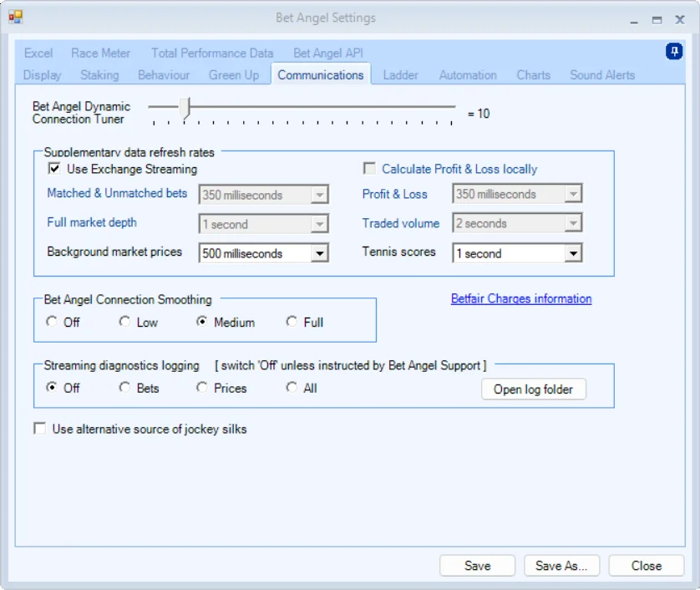The image size is (700, 590).
Task: Click the Dynamic Connection Tuner slider thumb
Action: point(185,109)
